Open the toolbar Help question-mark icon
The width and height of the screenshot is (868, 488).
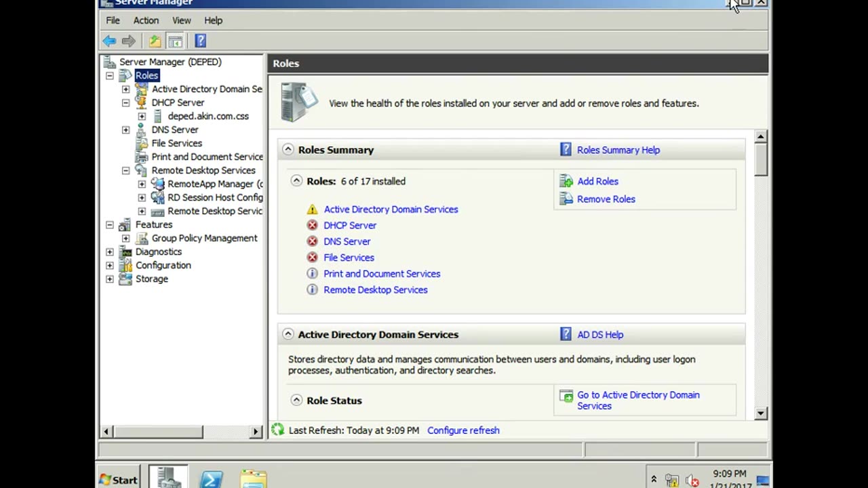(x=201, y=41)
